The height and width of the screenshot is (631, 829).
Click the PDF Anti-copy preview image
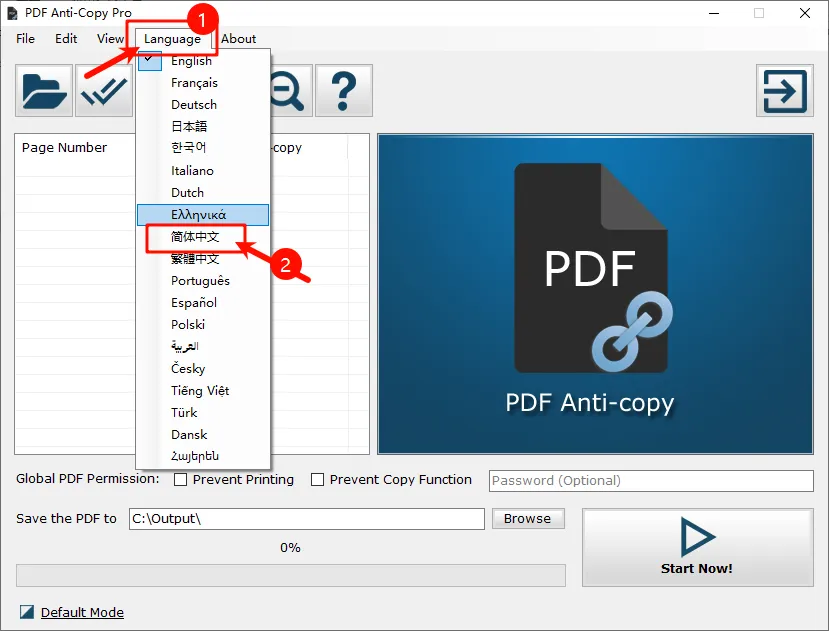point(595,294)
